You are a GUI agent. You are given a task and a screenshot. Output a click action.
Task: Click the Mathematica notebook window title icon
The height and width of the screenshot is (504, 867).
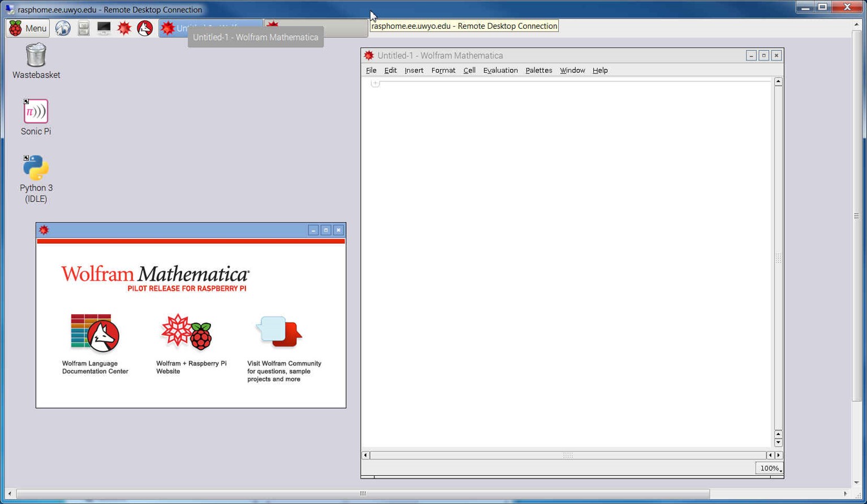tap(369, 55)
